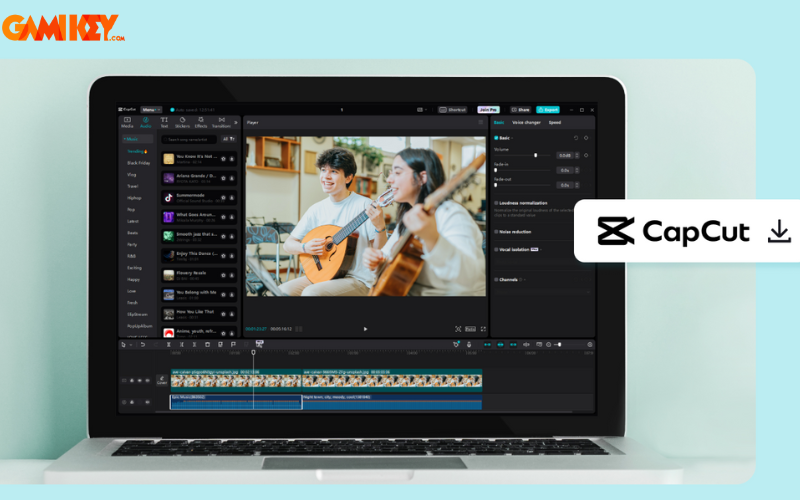The image size is (800, 500).
Task: Enable Noise reduction
Action: tap(496, 232)
